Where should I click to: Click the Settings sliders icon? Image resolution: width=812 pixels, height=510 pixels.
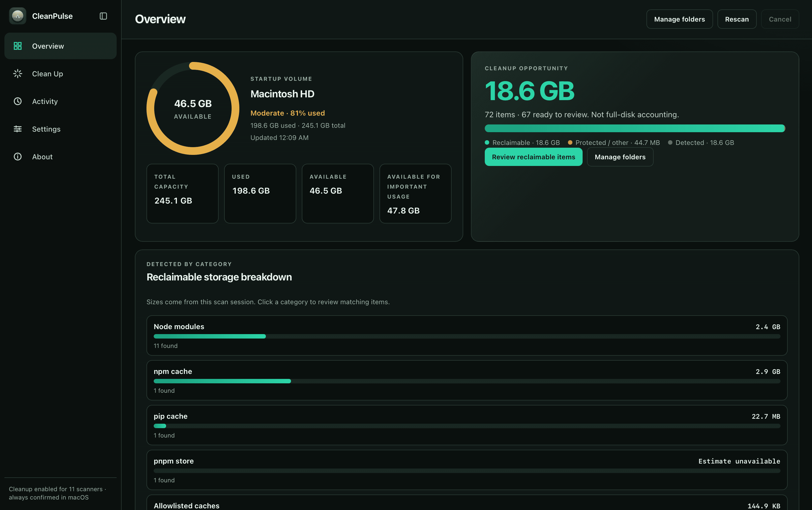pyautogui.click(x=17, y=129)
